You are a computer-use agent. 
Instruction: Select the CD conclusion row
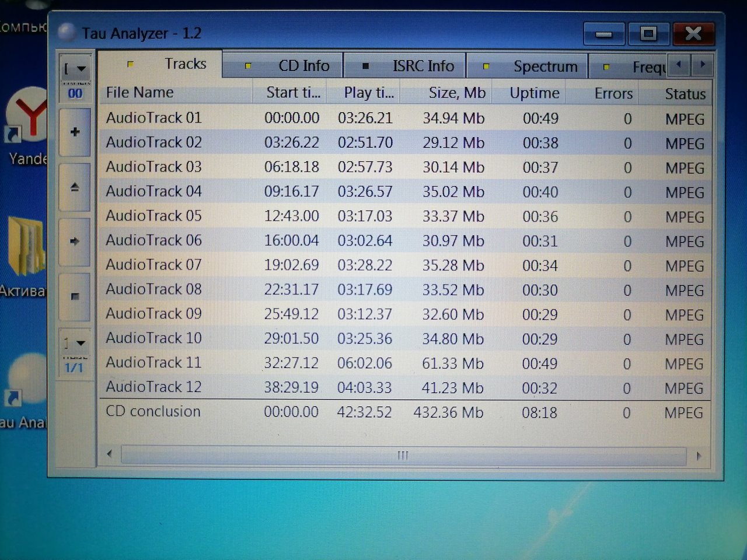405,412
